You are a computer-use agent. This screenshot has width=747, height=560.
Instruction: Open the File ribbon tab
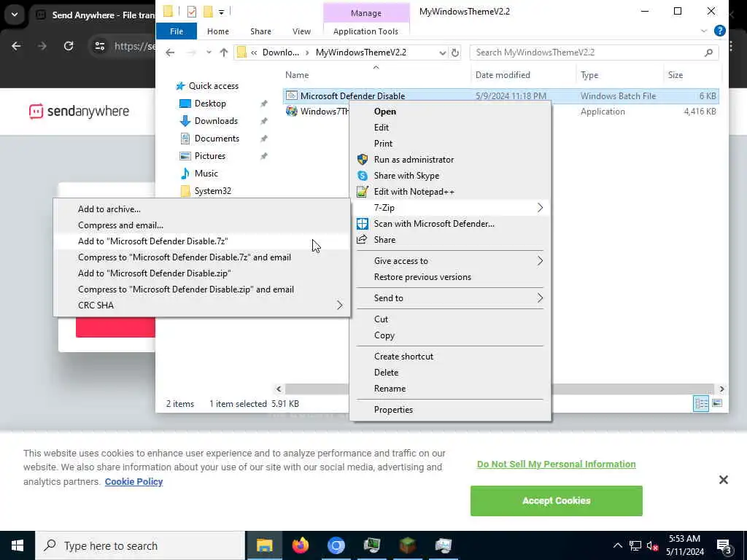point(177,31)
